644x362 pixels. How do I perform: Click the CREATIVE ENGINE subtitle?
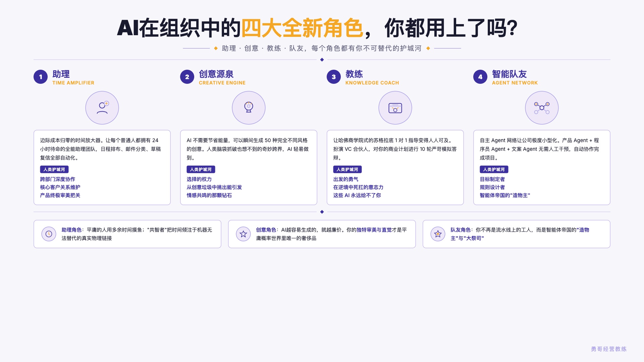(x=222, y=83)
